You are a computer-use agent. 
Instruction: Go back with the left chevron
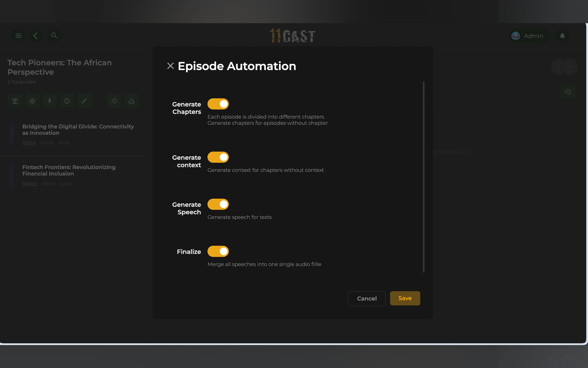[36, 35]
